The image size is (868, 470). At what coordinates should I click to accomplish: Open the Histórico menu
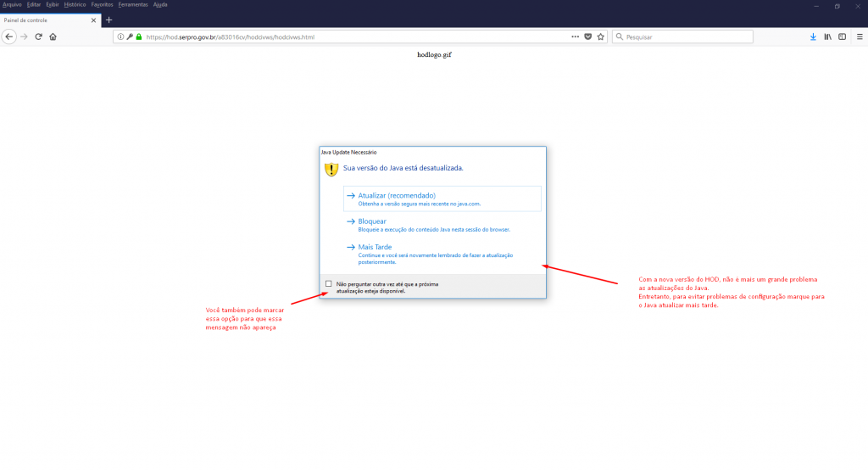point(75,4)
